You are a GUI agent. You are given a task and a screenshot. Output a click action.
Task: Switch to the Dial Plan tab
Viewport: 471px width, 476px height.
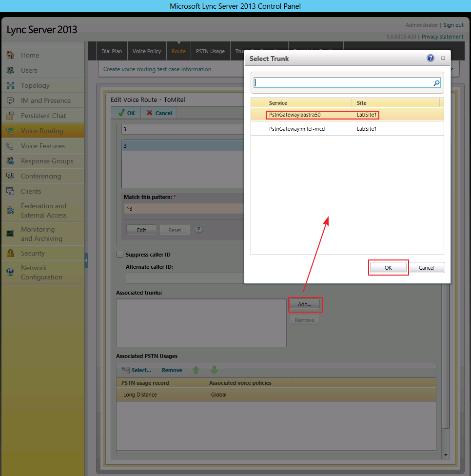pyautogui.click(x=112, y=51)
